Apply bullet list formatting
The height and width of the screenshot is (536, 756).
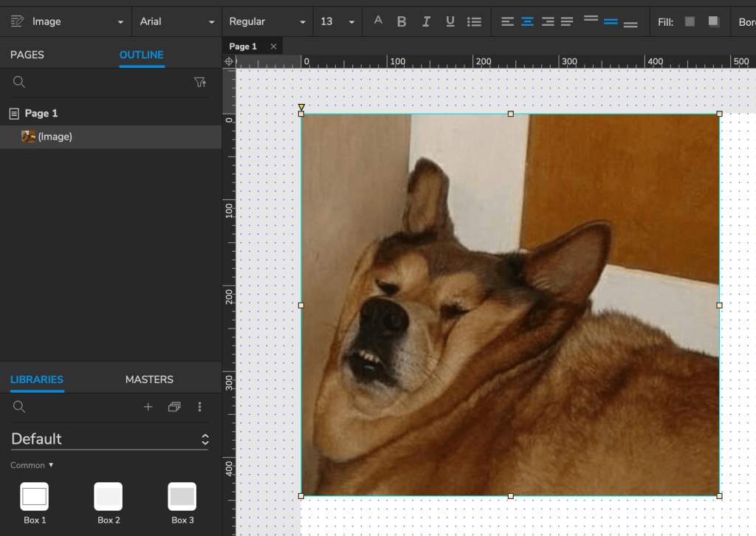click(x=475, y=22)
